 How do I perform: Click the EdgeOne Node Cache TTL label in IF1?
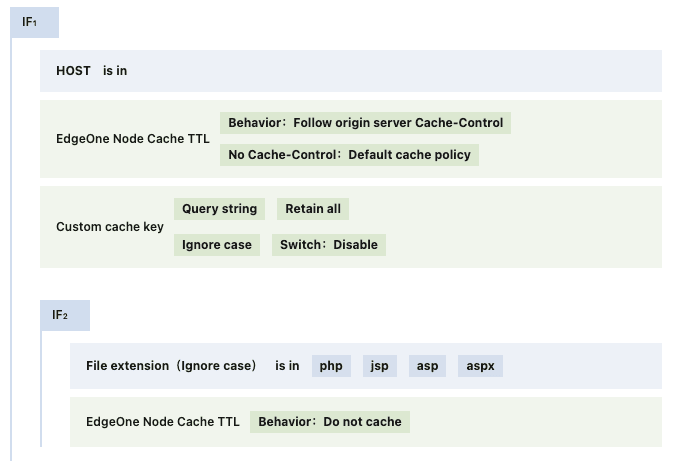133,139
